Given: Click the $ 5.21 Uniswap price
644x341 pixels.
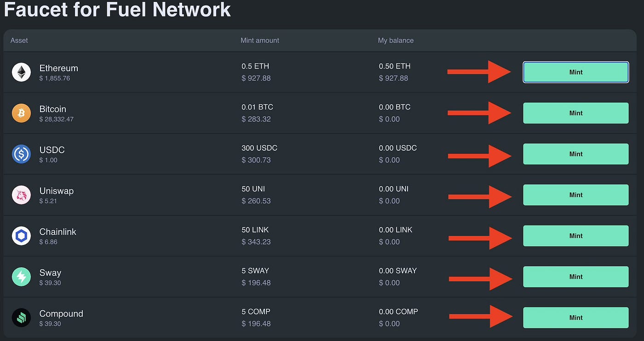Looking at the screenshot, I should pos(48,201).
